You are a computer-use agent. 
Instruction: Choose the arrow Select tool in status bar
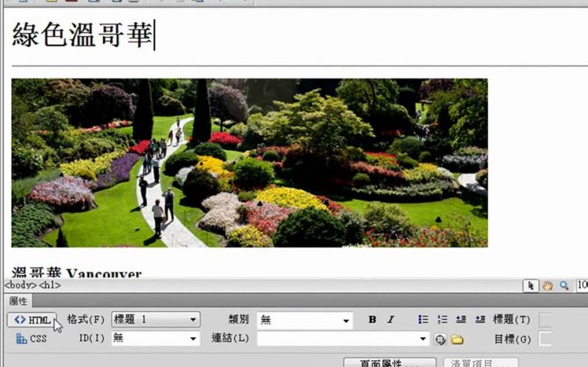coord(531,285)
